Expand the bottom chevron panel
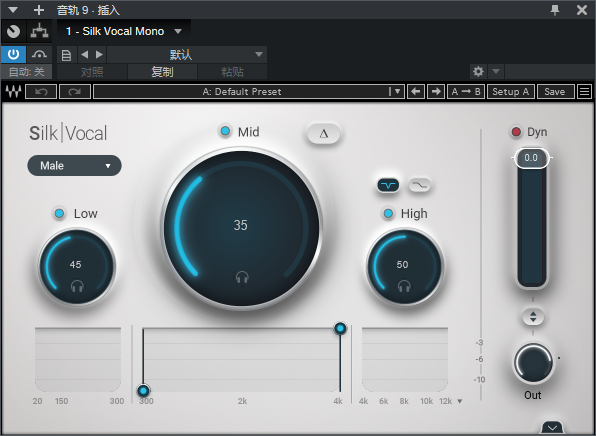 click(x=552, y=428)
